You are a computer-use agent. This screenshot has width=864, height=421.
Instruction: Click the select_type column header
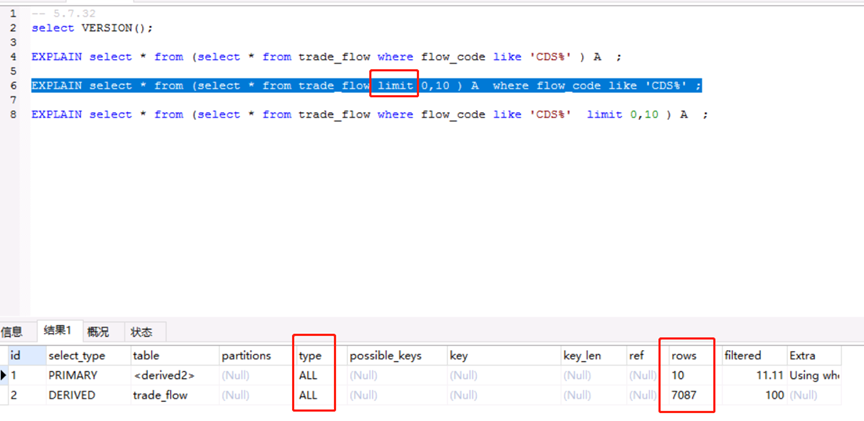88,355
